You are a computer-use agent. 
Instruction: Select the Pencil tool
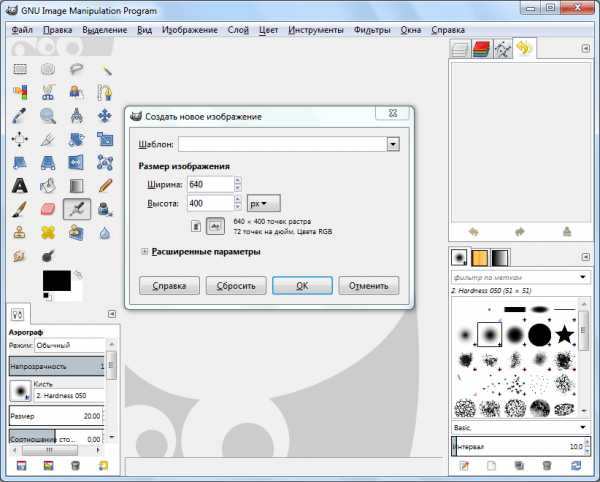point(105,186)
